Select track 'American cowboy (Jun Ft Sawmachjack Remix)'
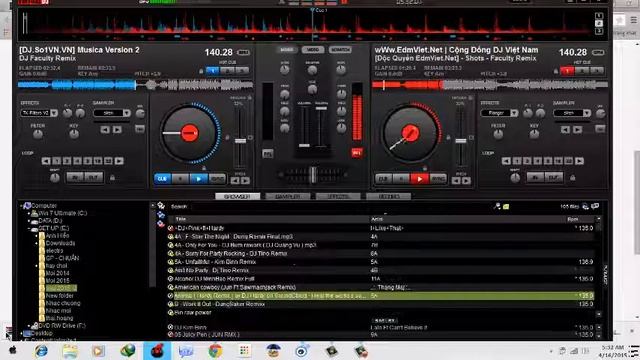Viewport: 640px width, 360px height. (235, 287)
